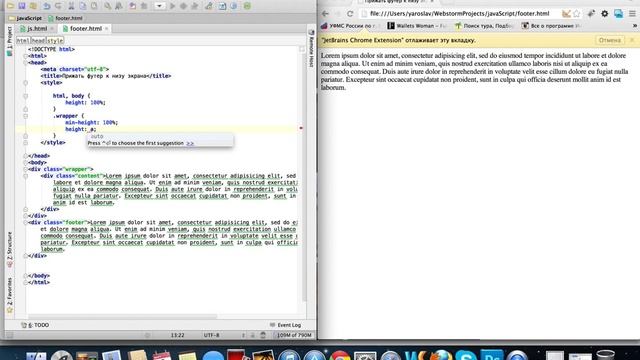Toggle the file lock icon in status bar

click(x=252, y=335)
